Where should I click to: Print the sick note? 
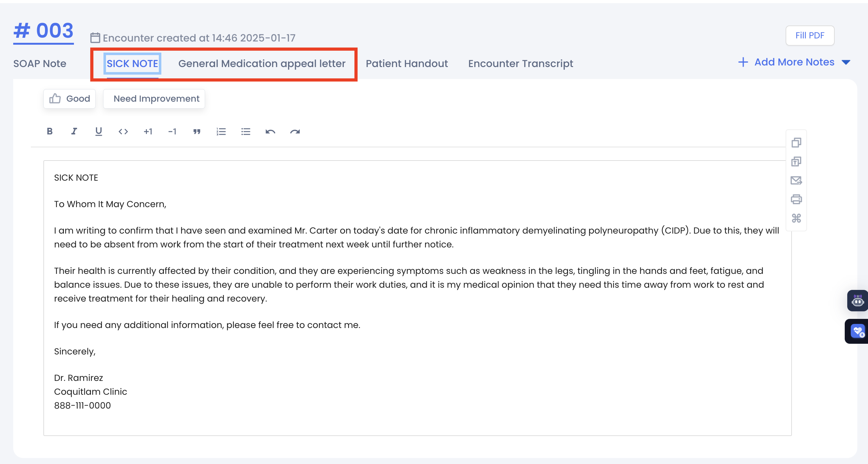pos(796,199)
